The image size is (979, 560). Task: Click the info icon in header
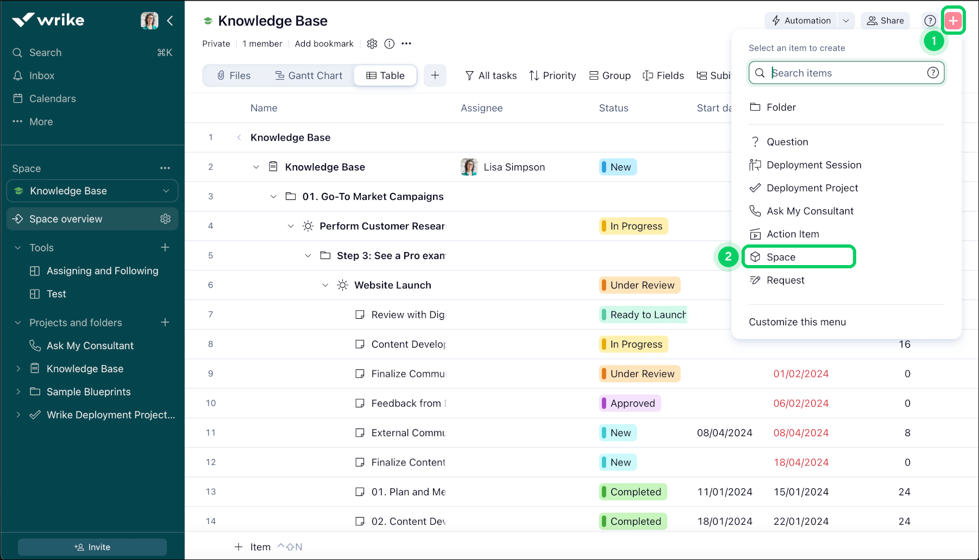click(389, 44)
